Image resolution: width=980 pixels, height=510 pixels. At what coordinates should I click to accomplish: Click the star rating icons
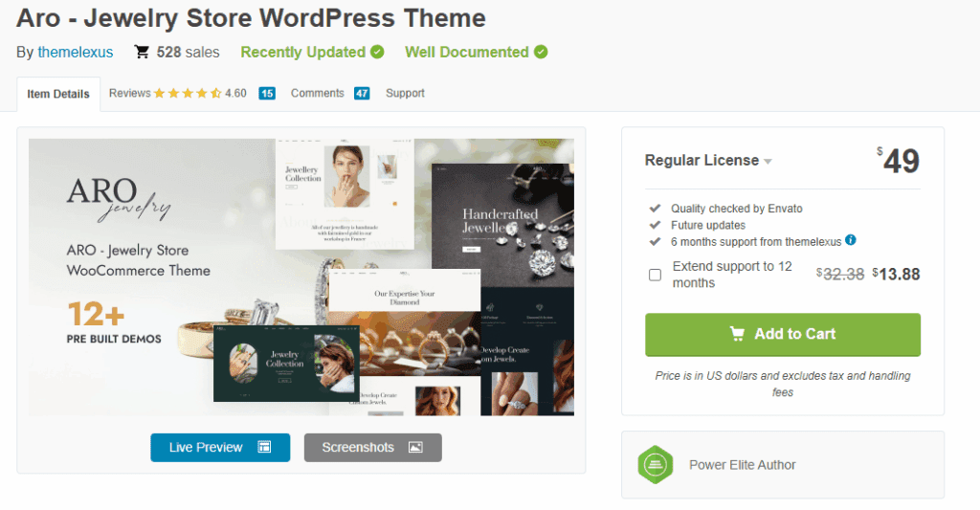coord(188,93)
